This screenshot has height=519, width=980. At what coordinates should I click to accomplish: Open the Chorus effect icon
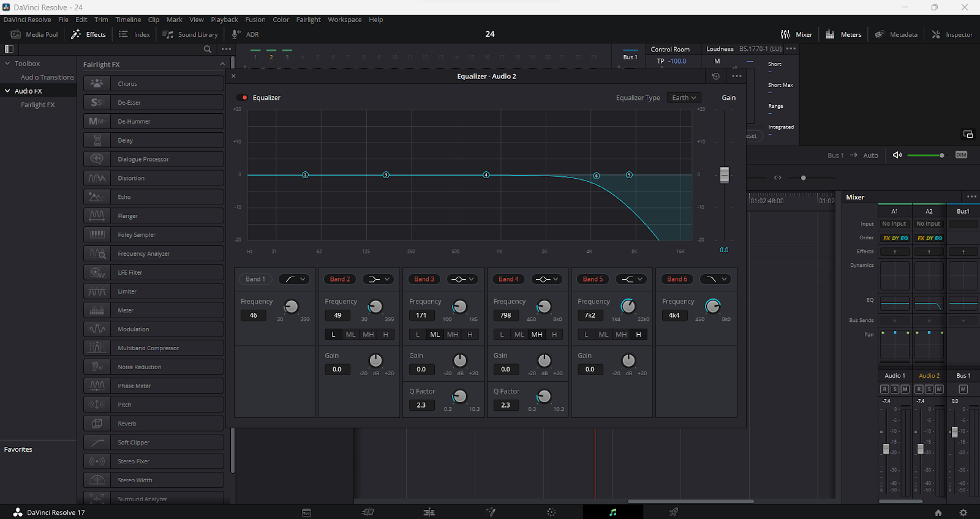pyautogui.click(x=97, y=83)
